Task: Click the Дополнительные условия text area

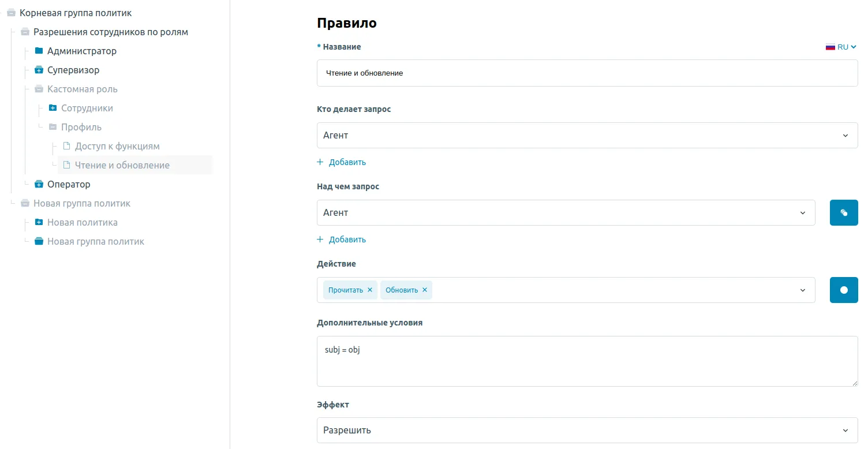Action: click(586, 361)
